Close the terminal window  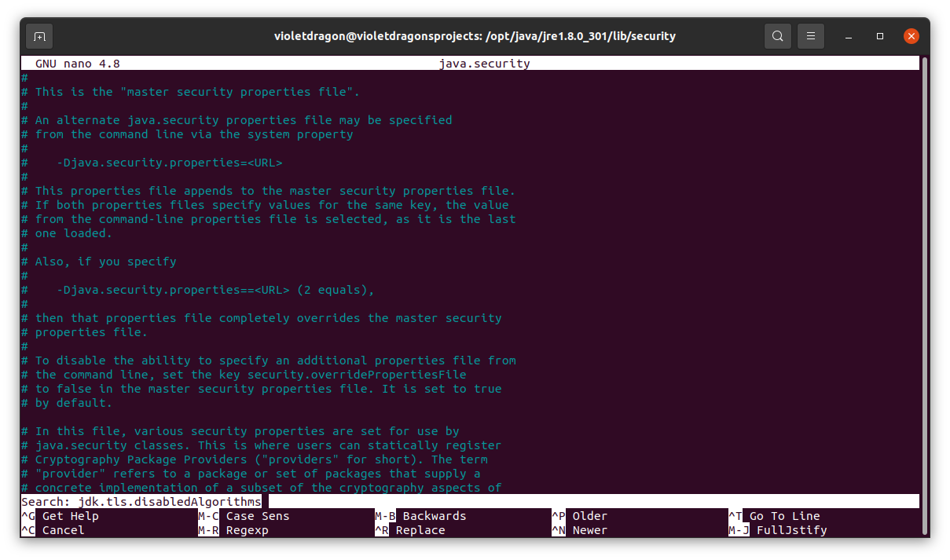(x=911, y=35)
